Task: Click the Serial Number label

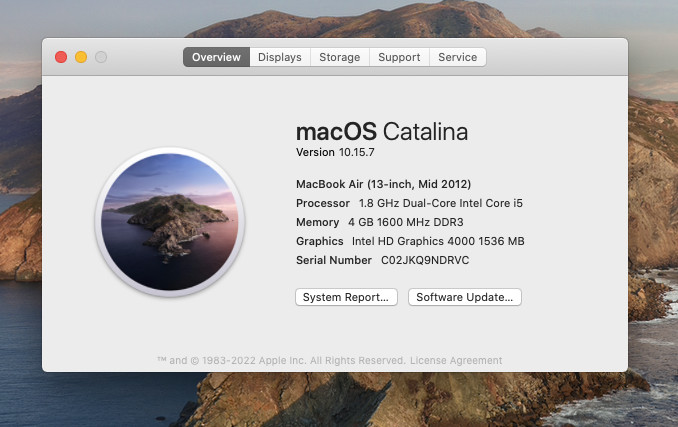Action: point(334,260)
